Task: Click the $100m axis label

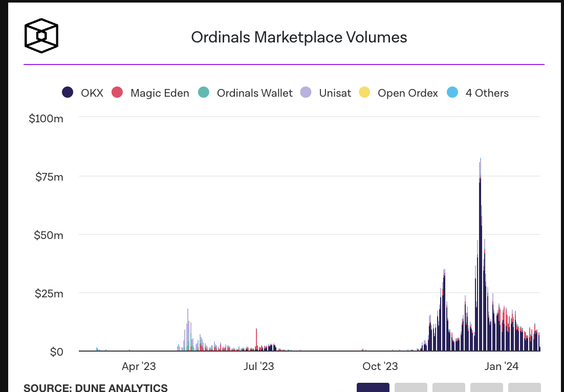Action: click(46, 118)
